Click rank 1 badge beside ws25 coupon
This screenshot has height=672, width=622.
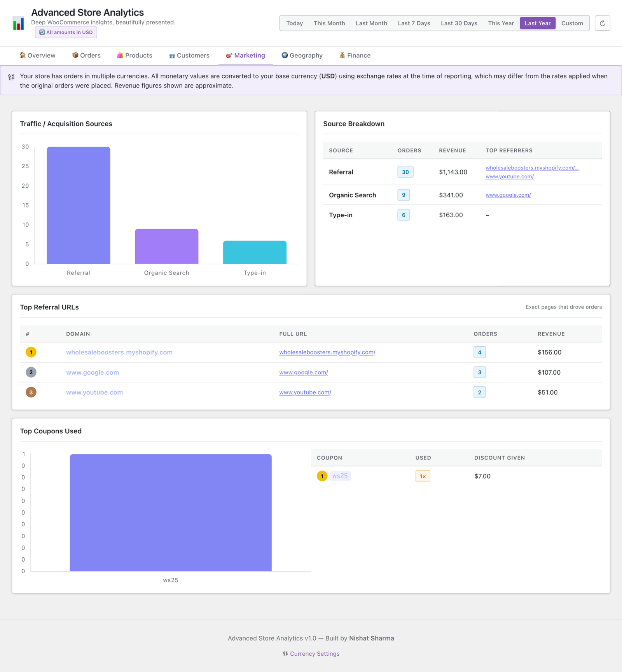(x=322, y=476)
